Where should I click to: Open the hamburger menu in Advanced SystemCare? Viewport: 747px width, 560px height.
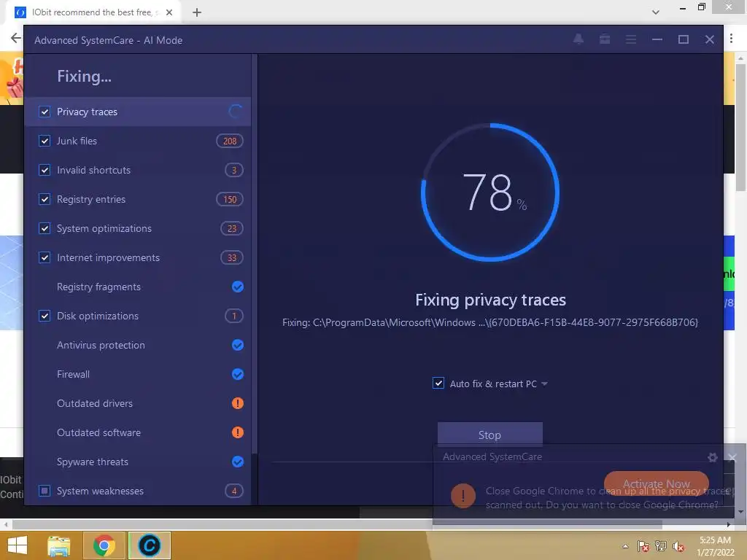[631, 39]
